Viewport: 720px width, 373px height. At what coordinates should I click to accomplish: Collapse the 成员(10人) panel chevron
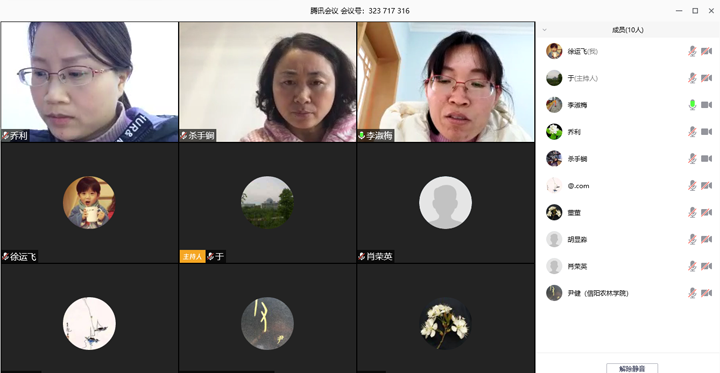point(545,30)
